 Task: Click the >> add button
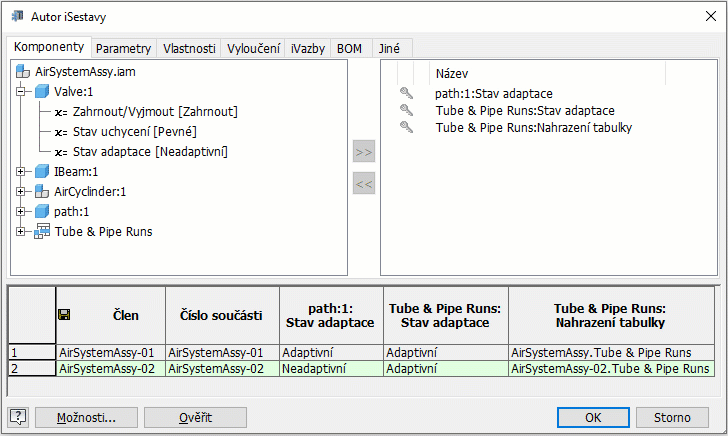point(364,152)
